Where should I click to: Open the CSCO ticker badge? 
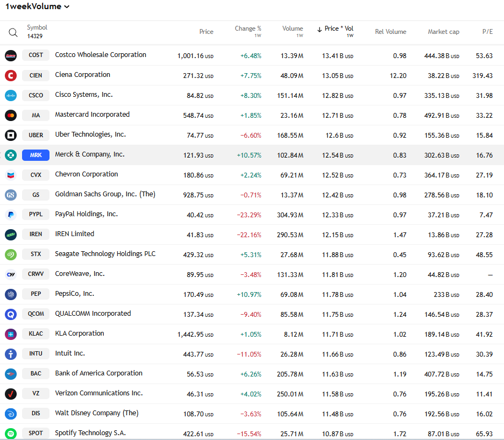[x=36, y=95]
